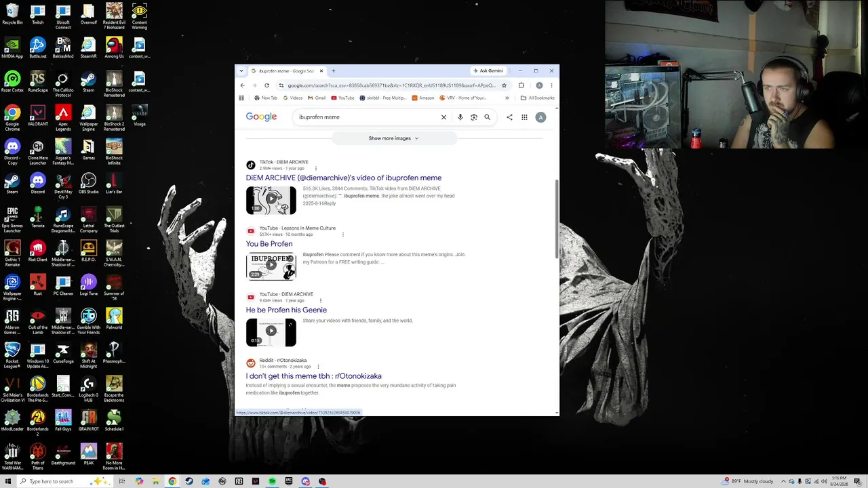
Task: Bookmark this page with the star icon
Action: (x=504, y=85)
